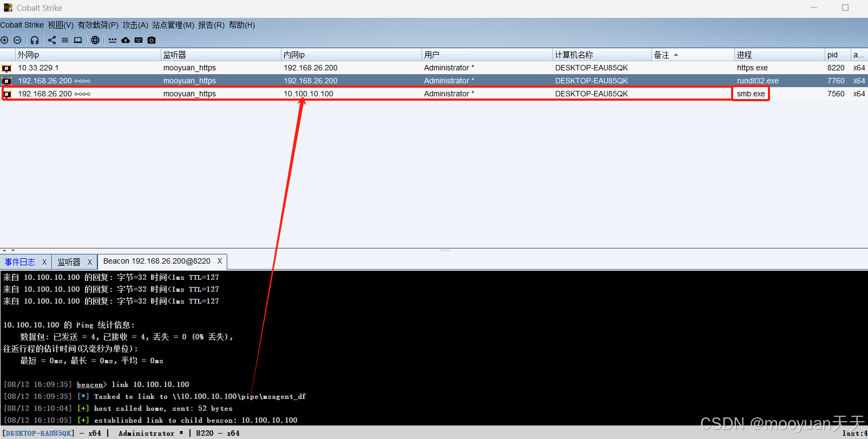Viewport: 868px width, 439px height.
Task: Sort by the pid column header
Action: [838, 55]
